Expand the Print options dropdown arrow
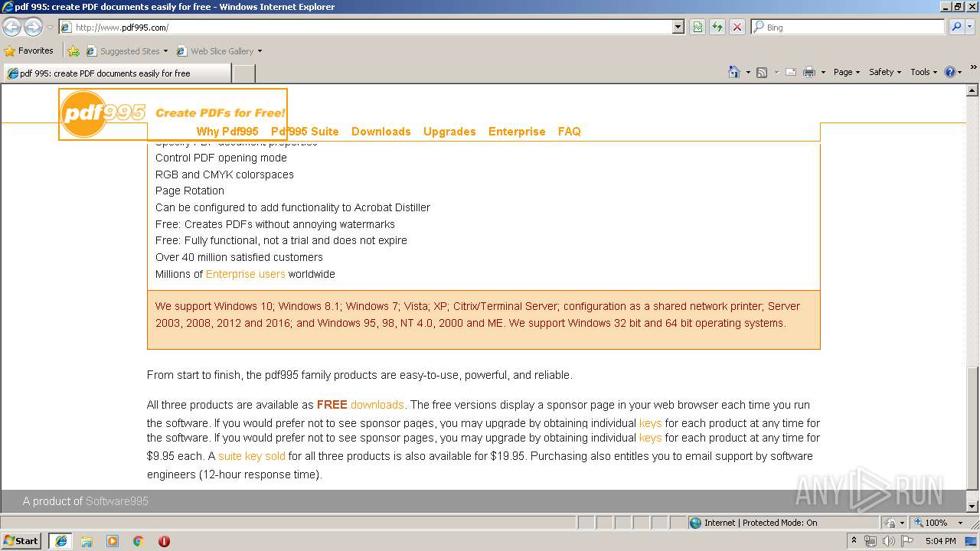This screenshot has width=980, height=551. [x=823, y=72]
